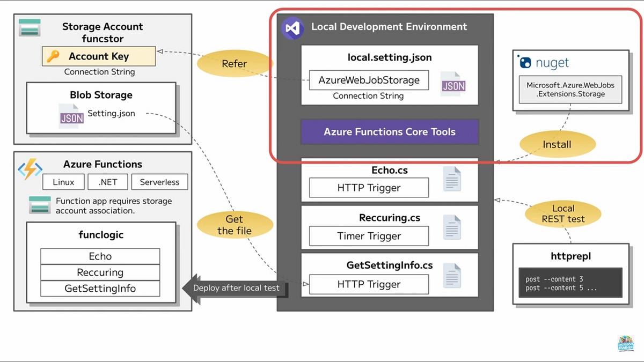Select the Install oval near nuget
Image resolution: width=644 pixels, height=362 pixels.
(x=557, y=144)
